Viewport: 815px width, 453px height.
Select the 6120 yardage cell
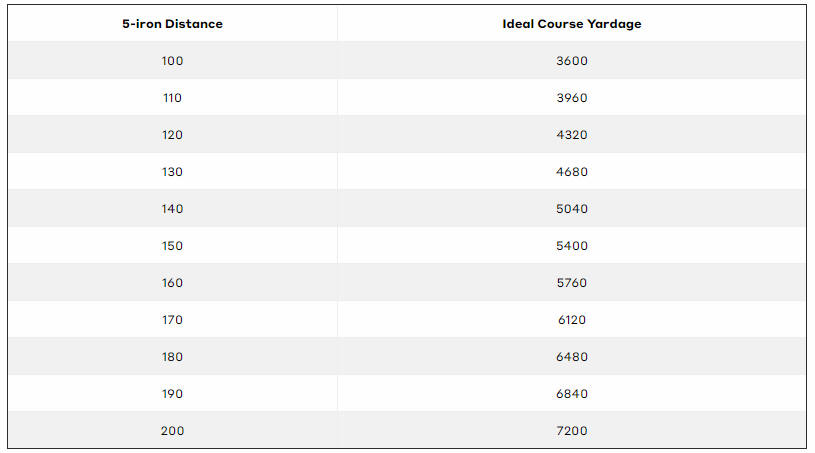[x=572, y=320]
